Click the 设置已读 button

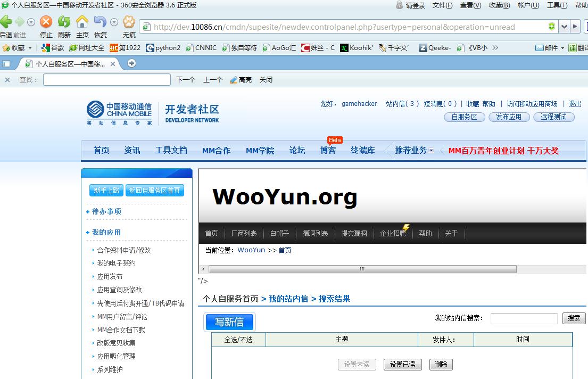402,365
